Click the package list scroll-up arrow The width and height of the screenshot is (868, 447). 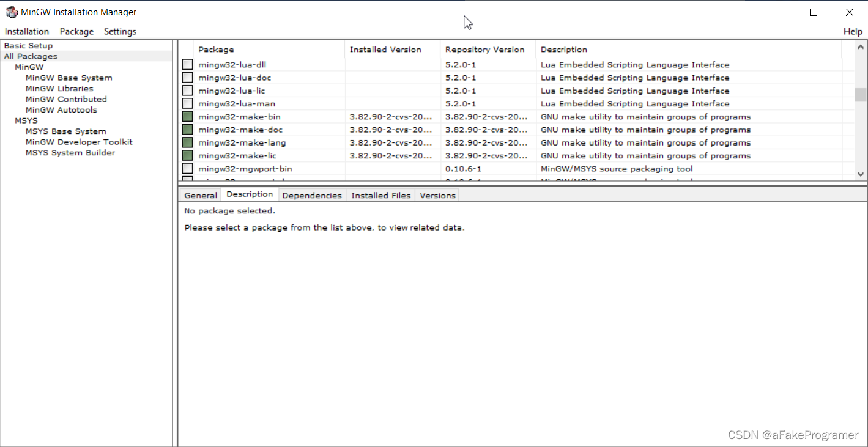coord(861,47)
